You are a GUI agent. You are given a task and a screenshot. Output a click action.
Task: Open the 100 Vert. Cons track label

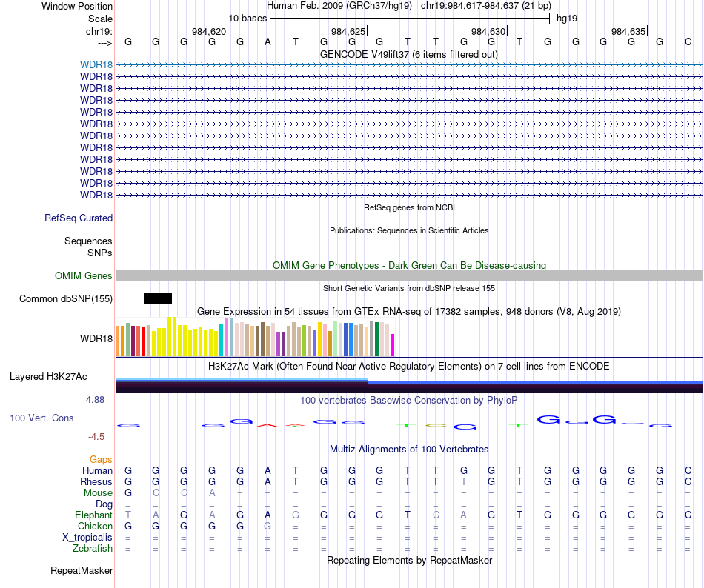click(41, 418)
